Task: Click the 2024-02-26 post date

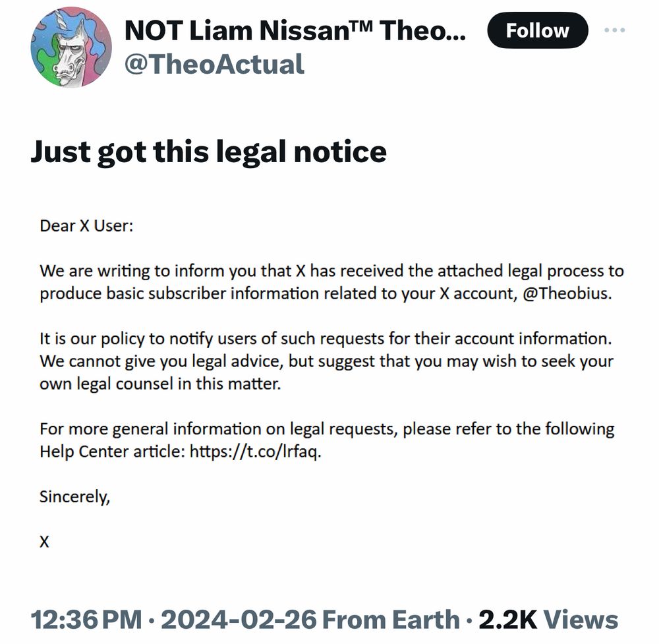Action: [239, 620]
